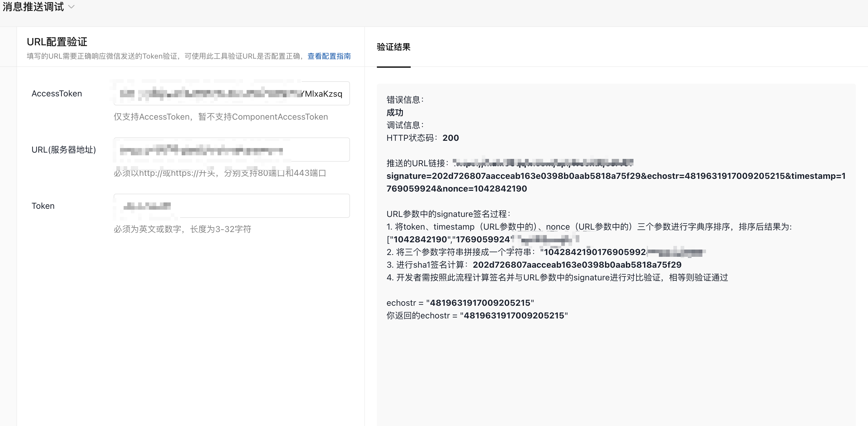Click the signature= line in pushed URL

(615, 176)
